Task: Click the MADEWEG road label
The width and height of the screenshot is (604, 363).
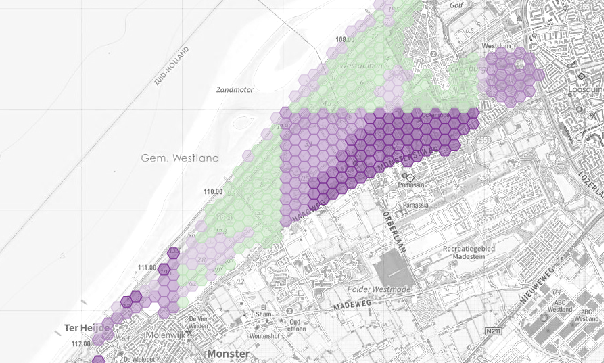Action: point(352,305)
